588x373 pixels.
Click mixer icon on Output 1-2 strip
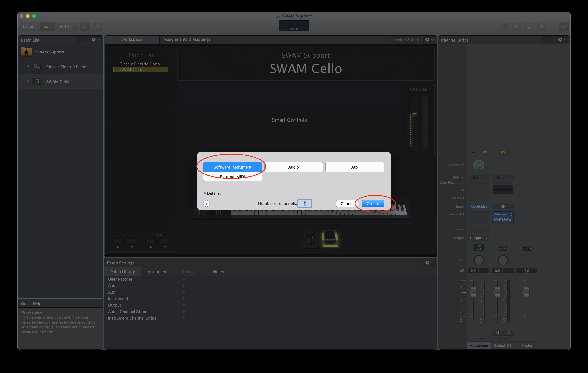point(503,247)
